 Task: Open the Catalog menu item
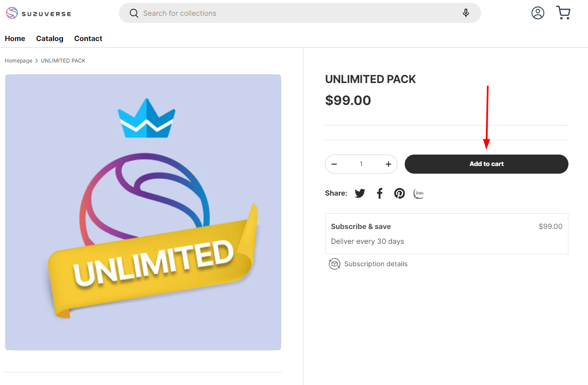(50, 39)
